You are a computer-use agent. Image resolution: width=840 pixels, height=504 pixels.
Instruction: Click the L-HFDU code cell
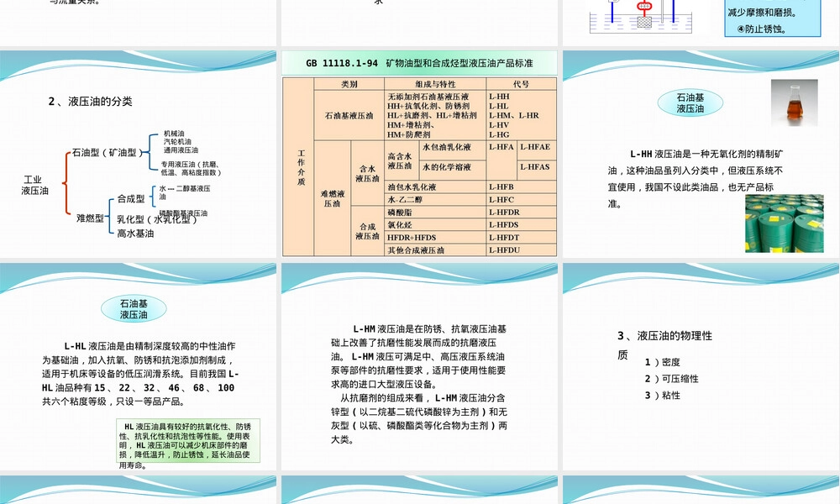coord(522,250)
